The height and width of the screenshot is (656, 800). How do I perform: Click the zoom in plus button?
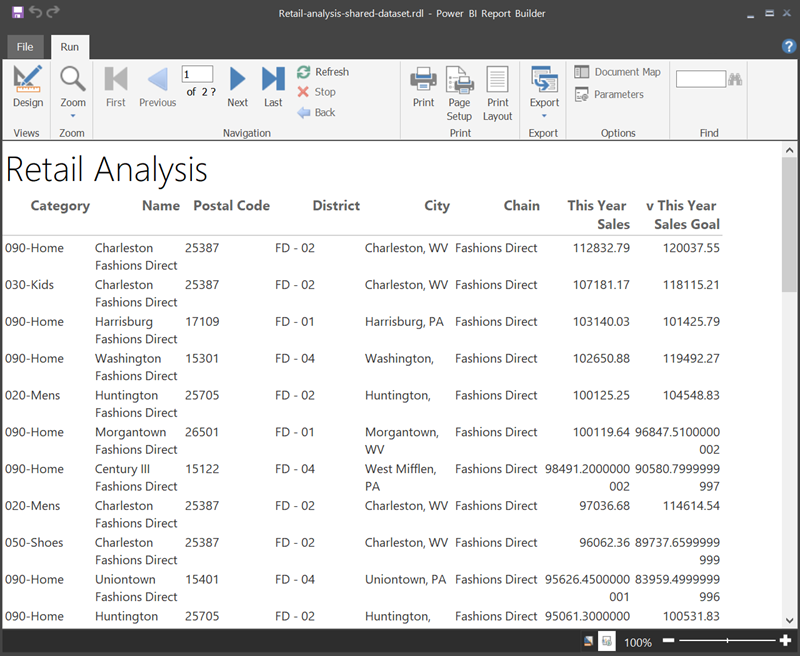tap(786, 641)
